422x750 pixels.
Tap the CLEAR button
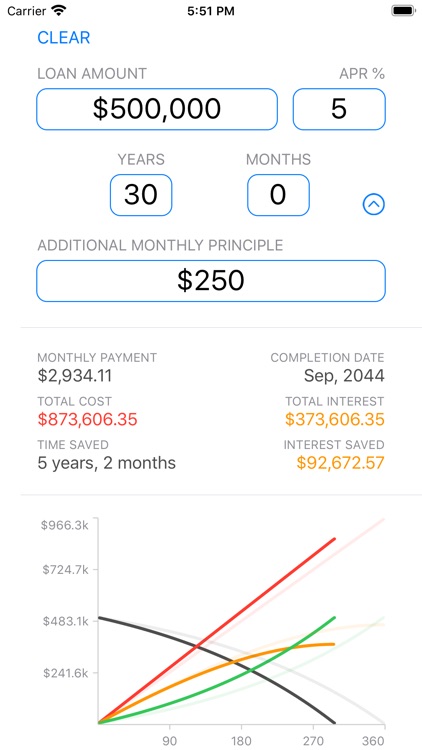coord(64,38)
